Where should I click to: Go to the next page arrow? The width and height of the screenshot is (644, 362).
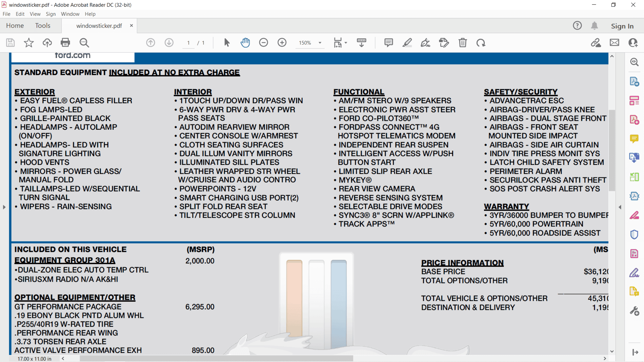tap(169, 43)
